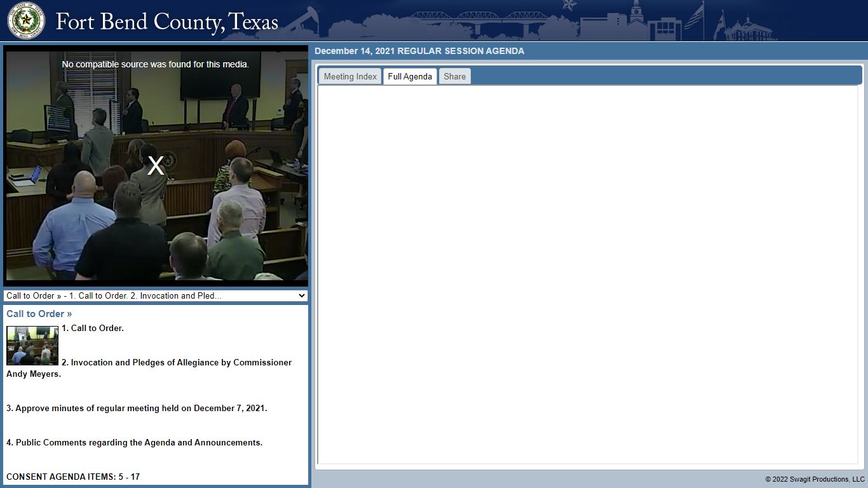Image resolution: width=868 pixels, height=488 pixels.
Task: Click the Fort Bend County, Texas header title
Action: 167,22
